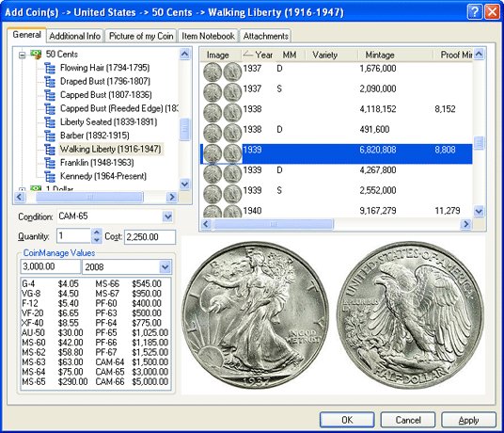Open the Picture of my Coin tab
Viewport: 504px width, 433px height.
[141, 36]
